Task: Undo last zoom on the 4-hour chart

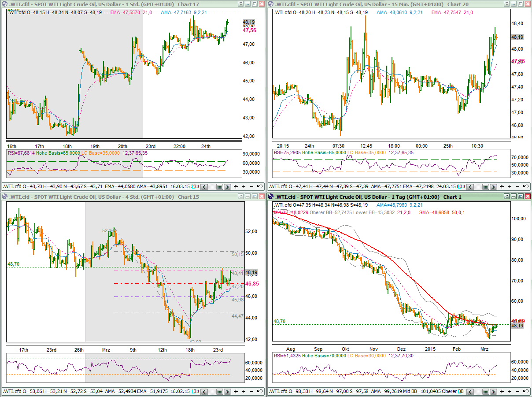Action: [x=260, y=391]
